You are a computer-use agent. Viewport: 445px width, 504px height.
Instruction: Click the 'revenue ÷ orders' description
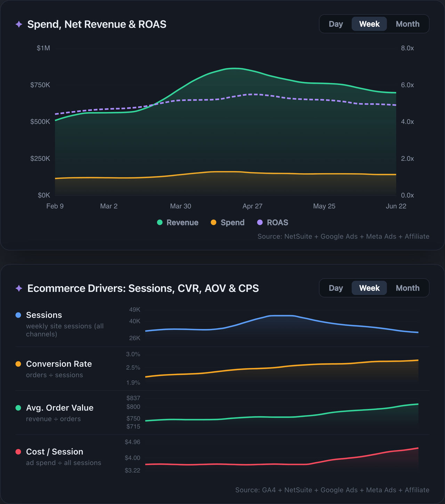(53, 419)
